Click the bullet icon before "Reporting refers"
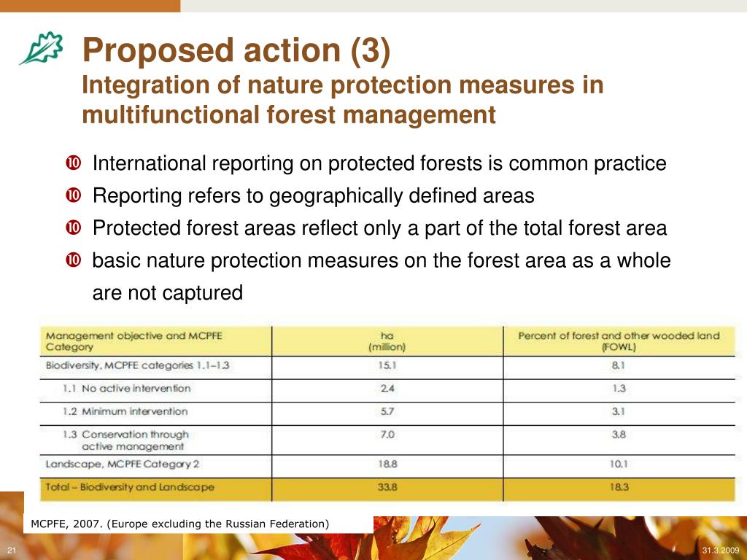The width and height of the screenshot is (747, 560). [x=74, y=195]
